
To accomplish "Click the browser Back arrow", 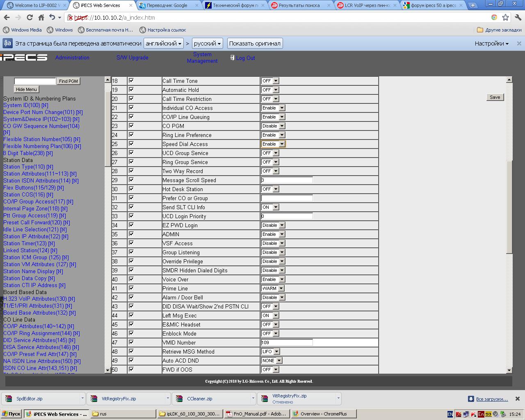I will [7, 18].
